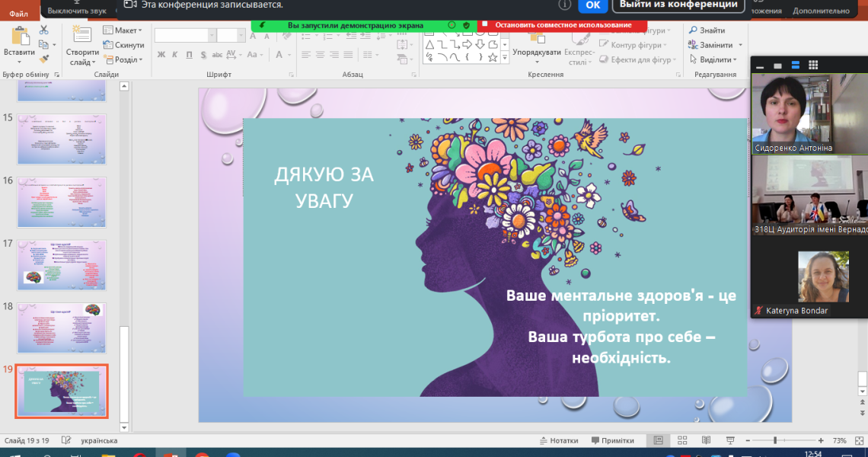The image size is (868, 457).
Task: Open the Макет layout dropdown
Action: click(123, 30)
